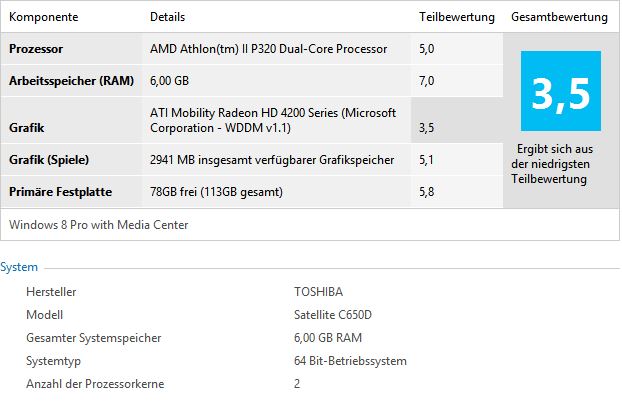
Task: Click the Arbeitsspeicher (RAM) row label
Action: click(71, 81)
